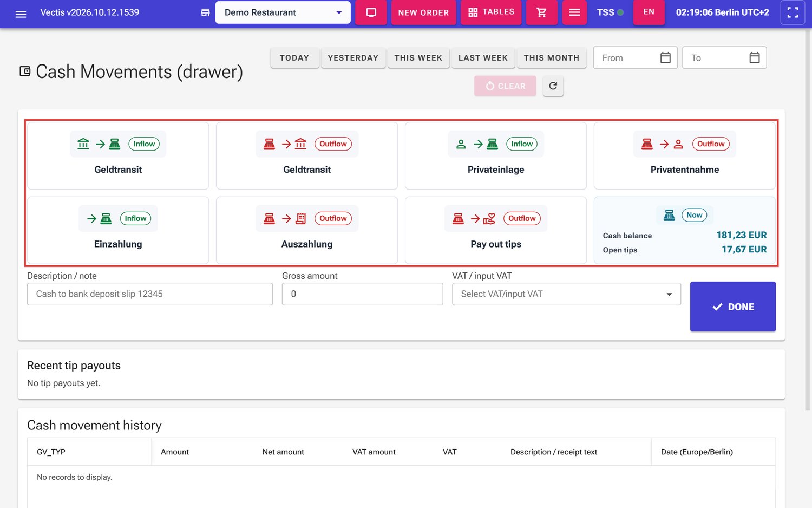This screenshot has height=508, width=812.
Task: Expand the Select VAT/input VAT dropdown
Action: tap(566, 294)
